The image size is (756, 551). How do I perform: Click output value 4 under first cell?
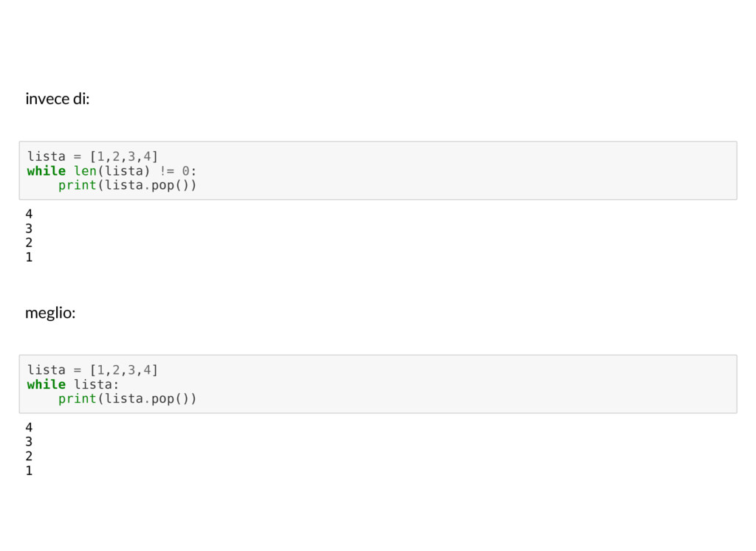(29, 214)
